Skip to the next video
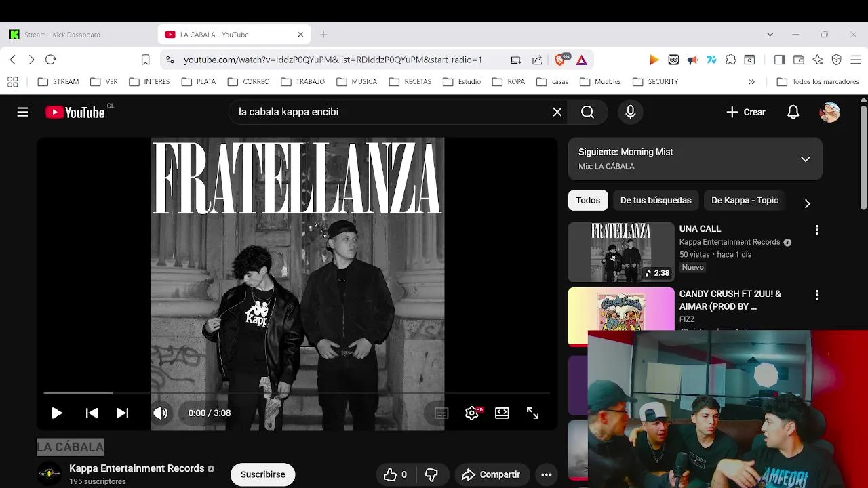This screenshot has height=488, width=868. point(122,413)
